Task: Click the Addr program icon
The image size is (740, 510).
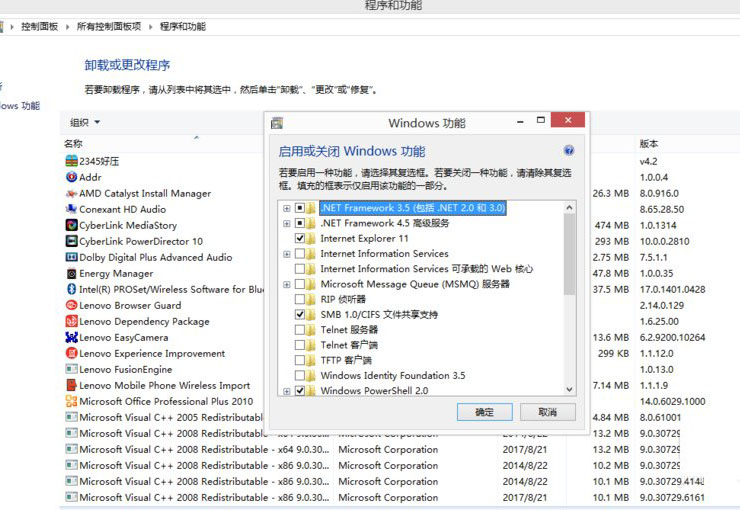Action: (71, 177)
